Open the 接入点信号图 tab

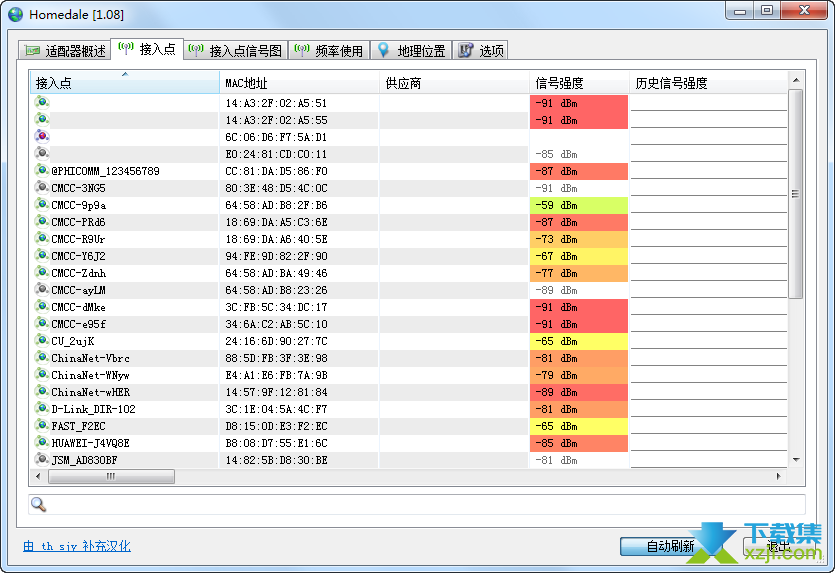click(x=236, y=51)
